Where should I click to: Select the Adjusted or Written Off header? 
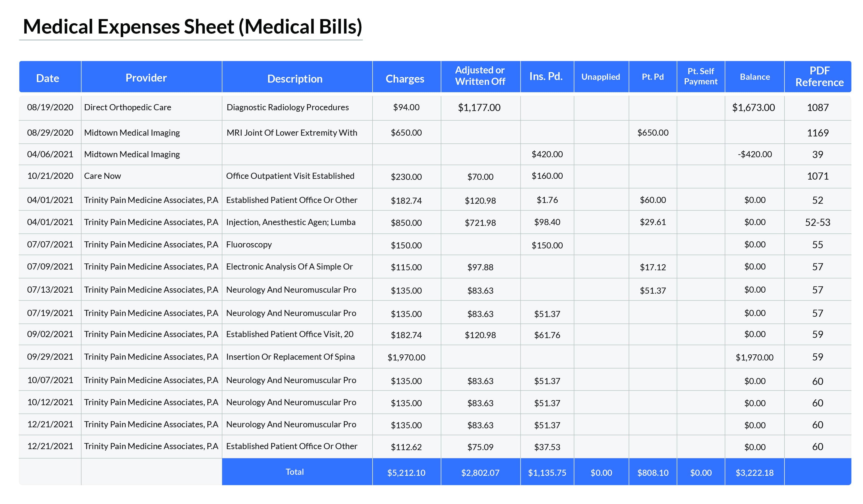pos(480,76)
